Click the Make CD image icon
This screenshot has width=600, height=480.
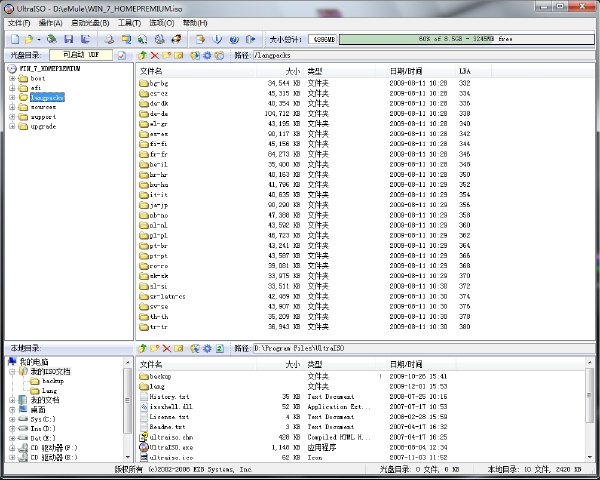pos(109,39)
